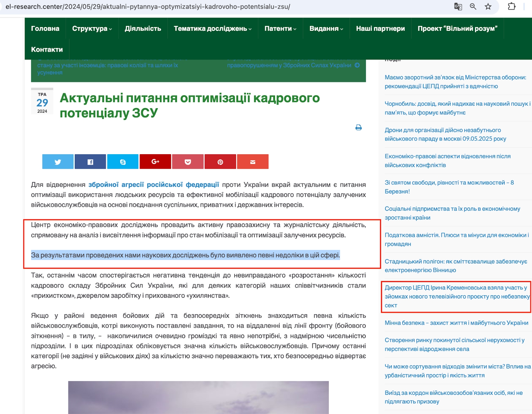Screen dimensions: 532x414
Task: Go to the Головна menu item
Action: tap(45, 29)
